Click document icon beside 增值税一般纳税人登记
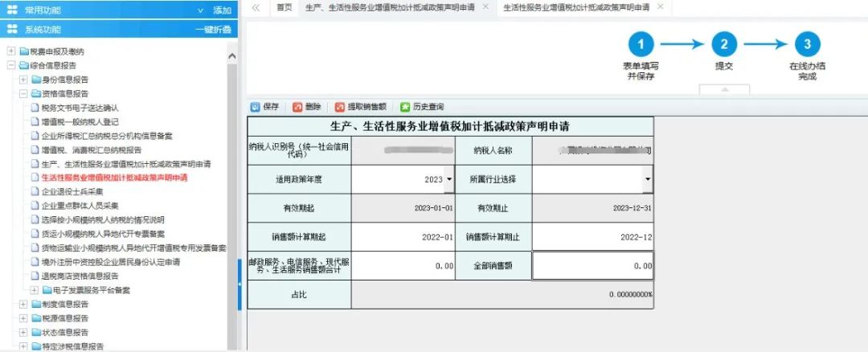Image resolution: width=868 pixels, height=352 pixels. pyautogui.click(x=35, y=122)
